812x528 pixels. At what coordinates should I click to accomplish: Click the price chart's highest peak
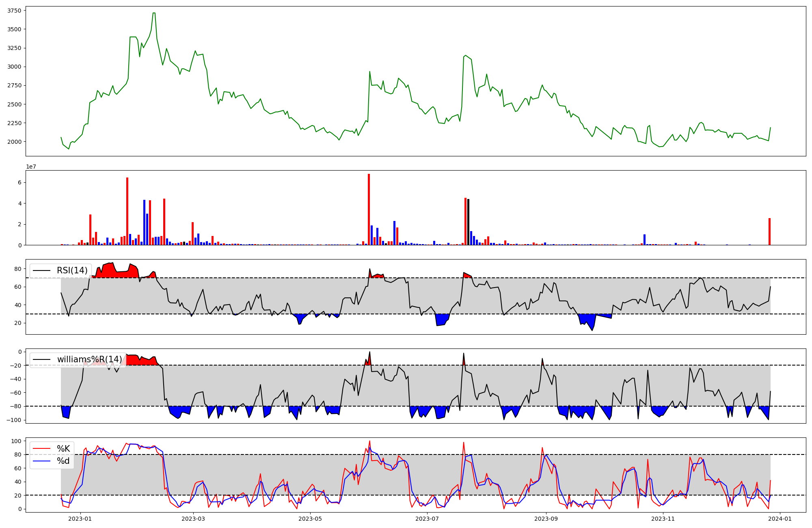point(154,13)
